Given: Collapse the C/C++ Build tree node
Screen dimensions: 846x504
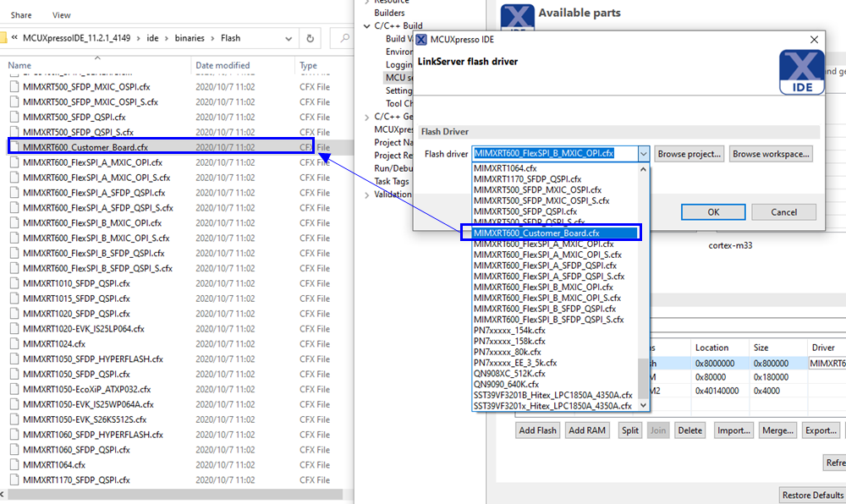Looking at the screenshot, I should [367, 26].
